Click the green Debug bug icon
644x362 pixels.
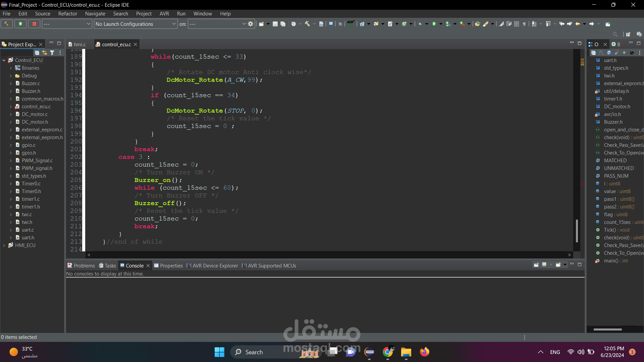tap(420, 24)
